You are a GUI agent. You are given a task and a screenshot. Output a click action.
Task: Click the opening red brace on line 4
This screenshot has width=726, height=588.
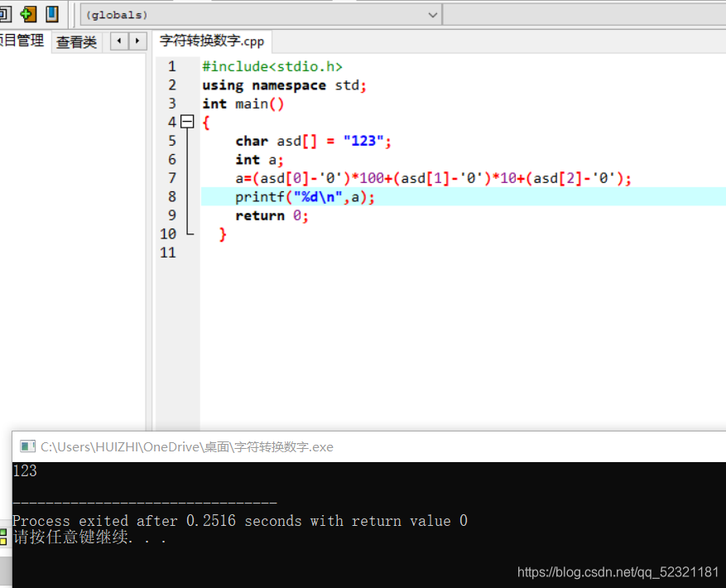click(x=206, y=123)
